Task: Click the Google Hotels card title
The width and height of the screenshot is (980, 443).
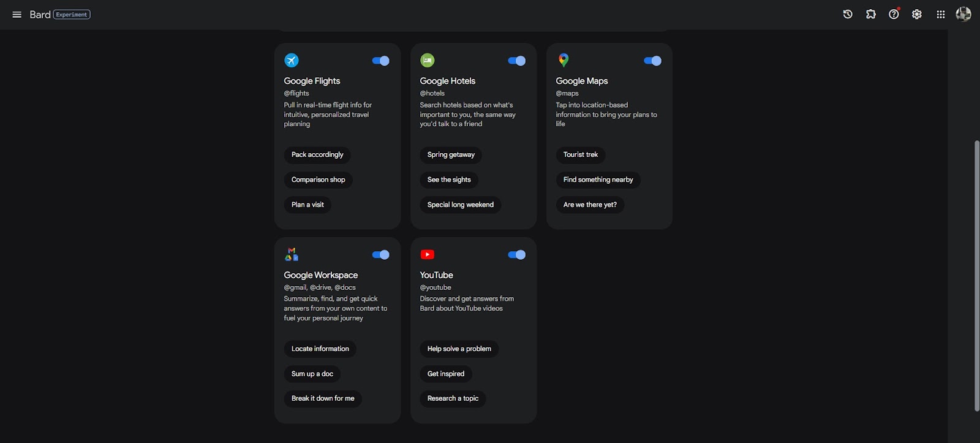Action: tap(448, 81)
